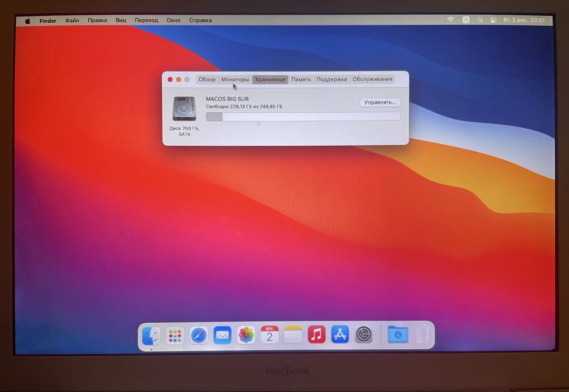Switch to the Обслуживание tab
Screen dimensions: 569x392
click(372, 79)
